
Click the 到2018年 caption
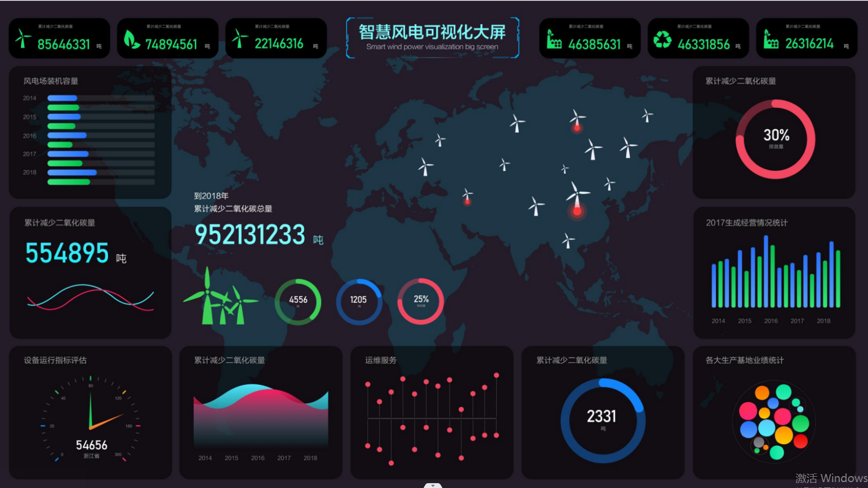pos(211,196)
